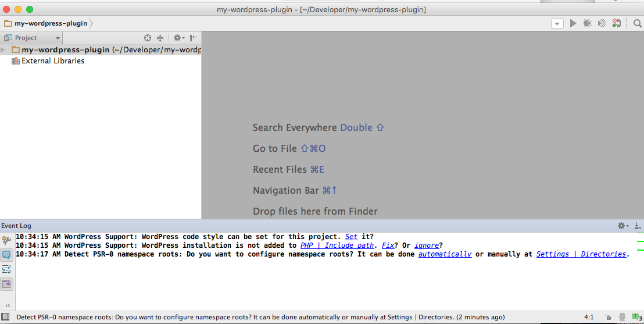Open Search Everywhere via the magnifier icon
The width and height of the screenshot is (644, 324).
[x=638, y=23]
